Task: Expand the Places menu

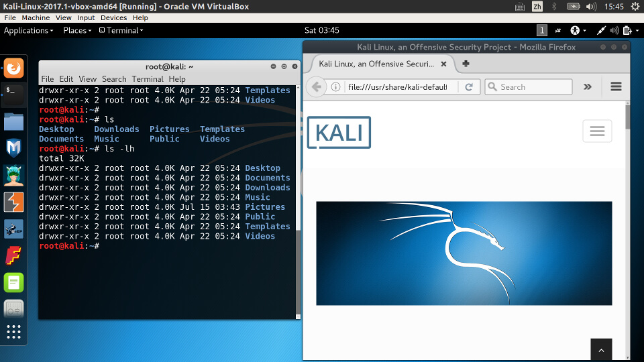Action: 77,30
